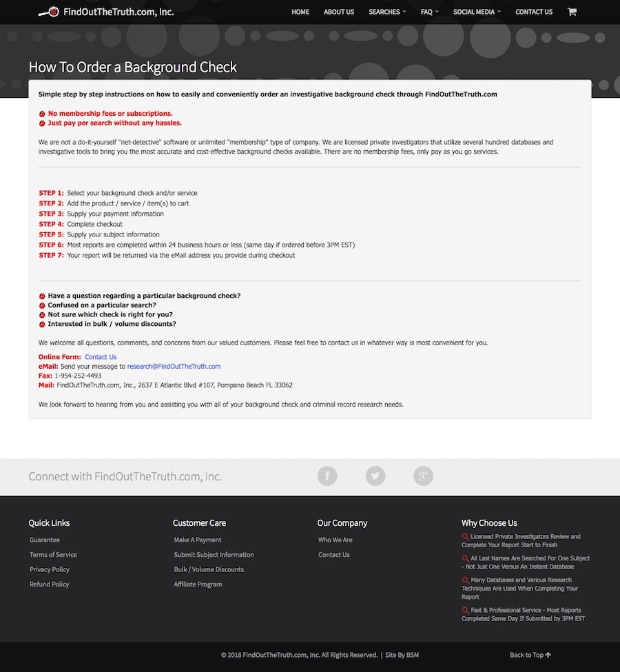620x672 pixels.
Task: Open Bulk / Volume Discounts link
Action: 209,569
